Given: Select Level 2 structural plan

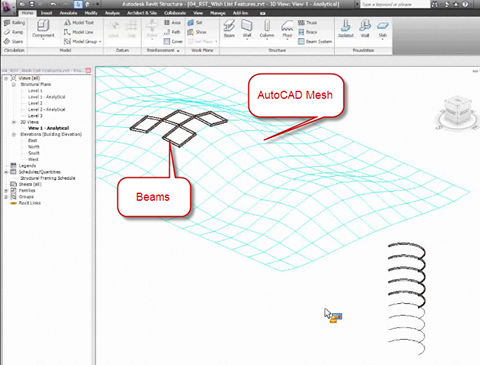Looking at the screenshot, I should pos(35,103).
